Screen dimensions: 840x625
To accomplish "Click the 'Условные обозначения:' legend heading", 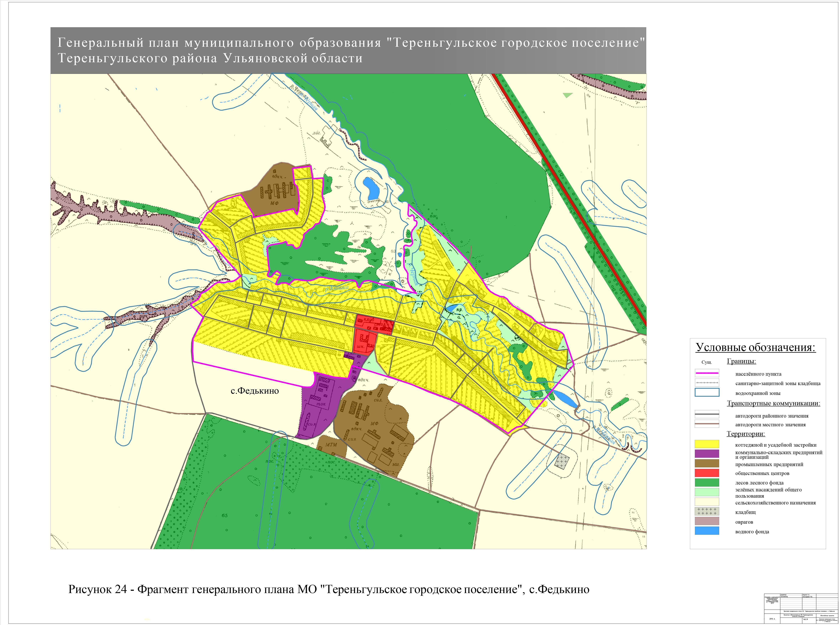I will pos(756,347).
